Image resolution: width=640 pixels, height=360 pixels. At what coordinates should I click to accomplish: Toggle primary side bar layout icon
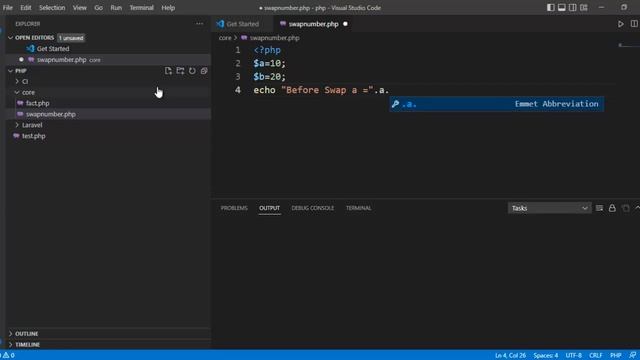pos(551,7)
